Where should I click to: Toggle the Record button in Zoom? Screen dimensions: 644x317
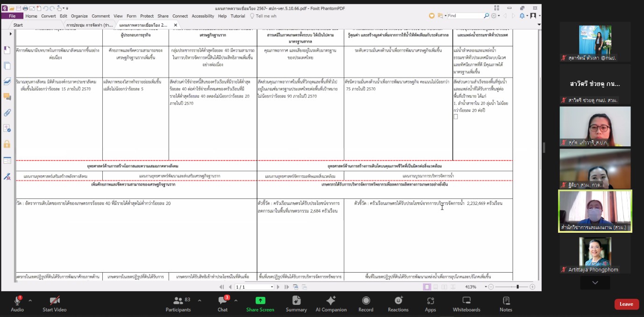[x=366, y=304]
